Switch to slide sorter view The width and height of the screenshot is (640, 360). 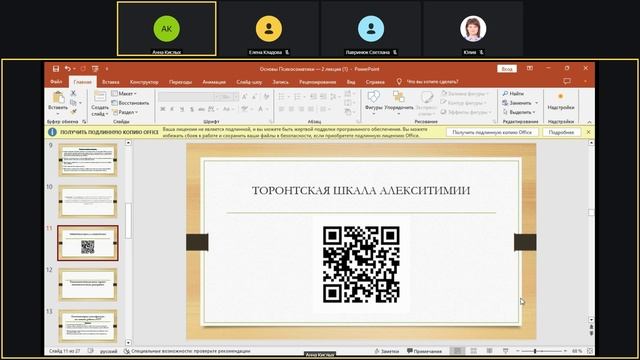pyautogui.click(x=473, y=351)
